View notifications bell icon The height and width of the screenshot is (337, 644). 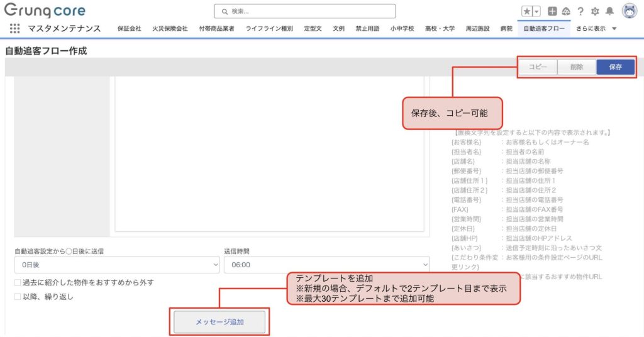(x=609, y=11)
